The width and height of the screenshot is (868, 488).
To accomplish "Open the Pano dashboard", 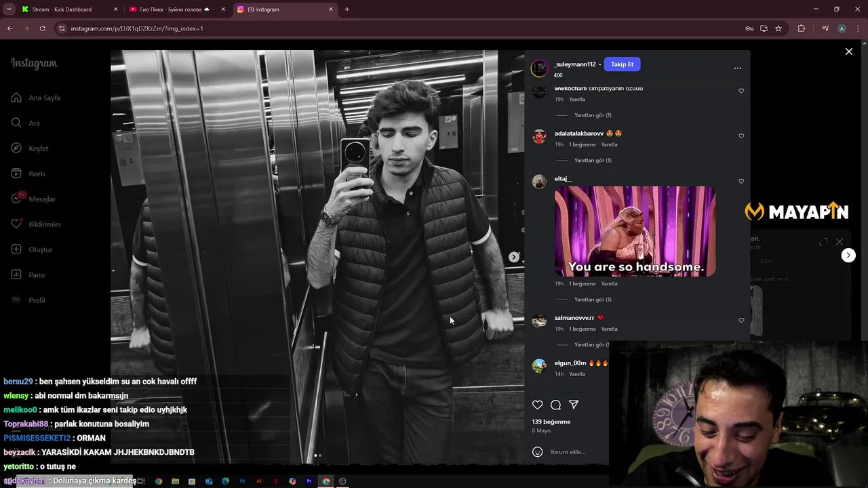I will tap(28, 274).
